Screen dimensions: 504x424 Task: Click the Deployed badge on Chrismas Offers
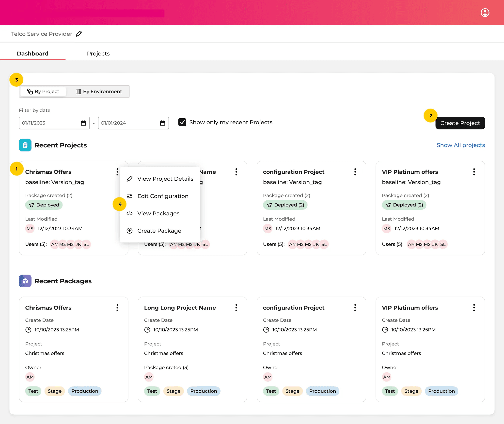tap(44, 205)
